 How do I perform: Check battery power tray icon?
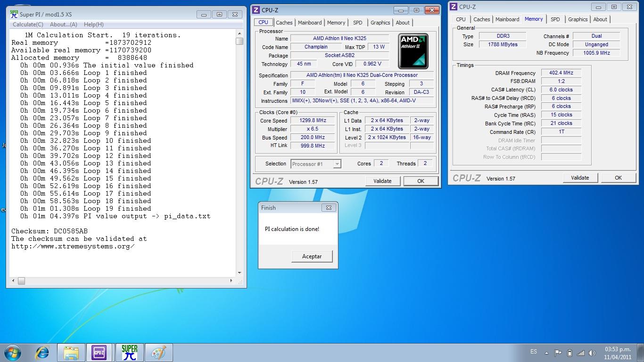[570, 353]
